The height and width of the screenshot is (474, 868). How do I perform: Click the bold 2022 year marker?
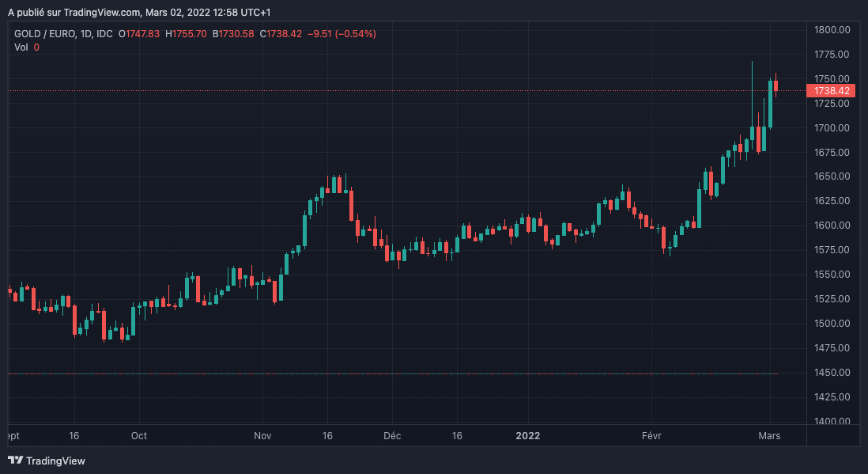(528, 436)
